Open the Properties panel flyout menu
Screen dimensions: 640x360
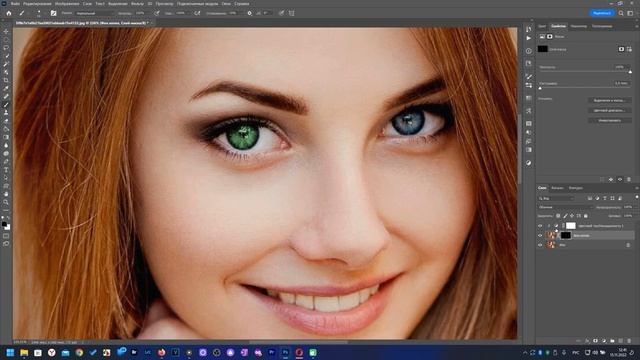coord(636,26)
